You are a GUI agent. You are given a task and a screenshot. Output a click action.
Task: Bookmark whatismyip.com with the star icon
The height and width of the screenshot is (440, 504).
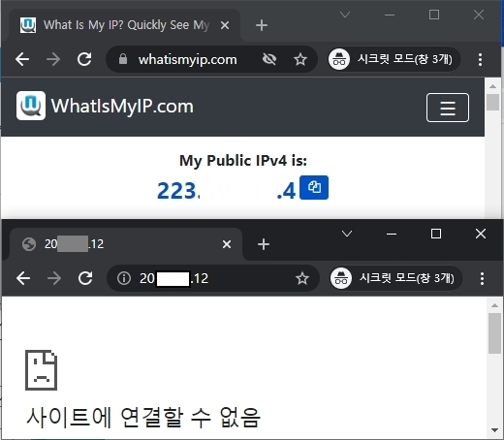[x=300, y=59]
